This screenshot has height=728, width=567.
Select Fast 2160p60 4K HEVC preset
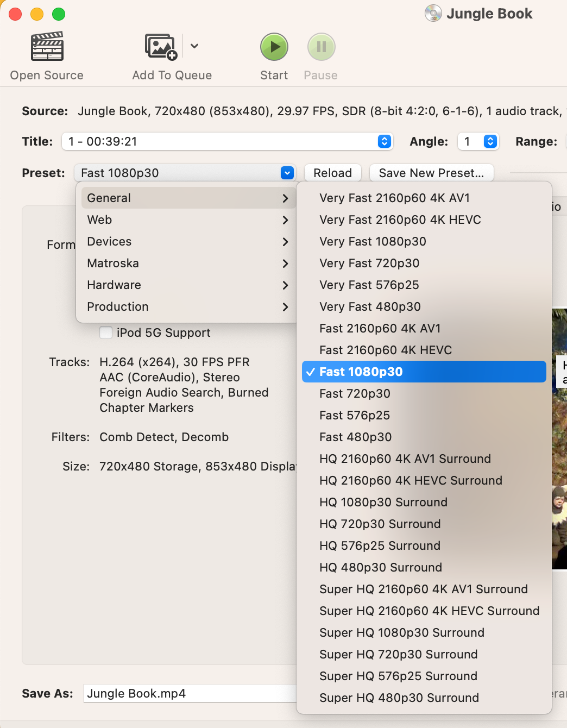(424, 350)
